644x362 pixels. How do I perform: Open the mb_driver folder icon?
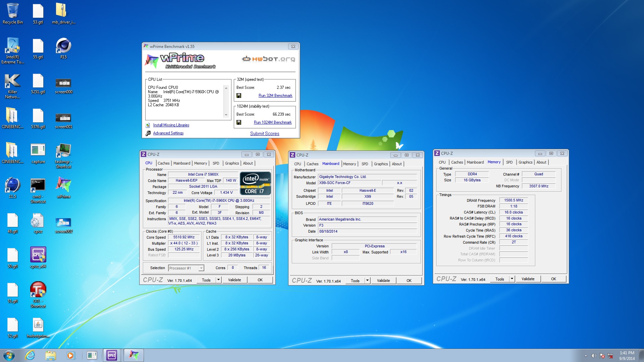click(x=63, y=14)
